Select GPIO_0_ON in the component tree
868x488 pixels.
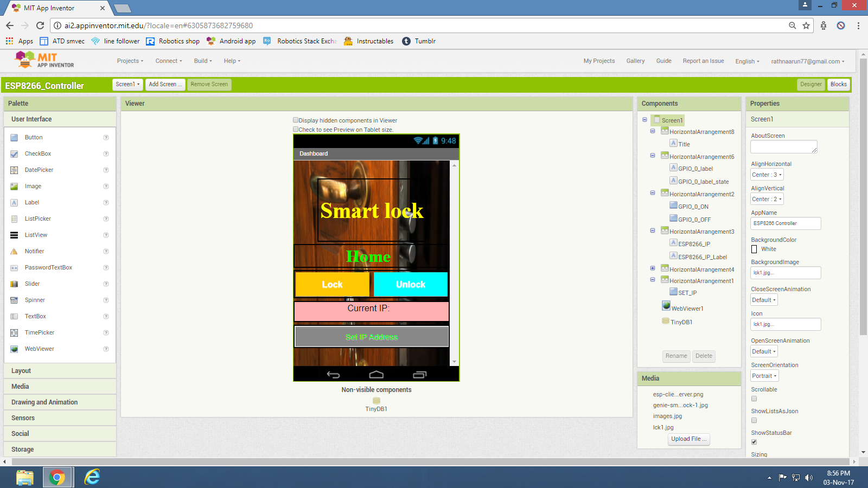(693, 207)
